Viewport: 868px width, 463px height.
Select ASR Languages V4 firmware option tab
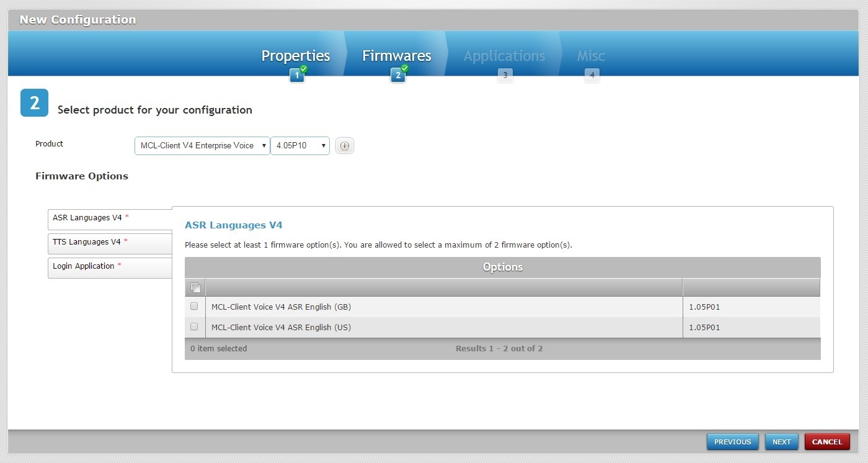pos(110,219)
